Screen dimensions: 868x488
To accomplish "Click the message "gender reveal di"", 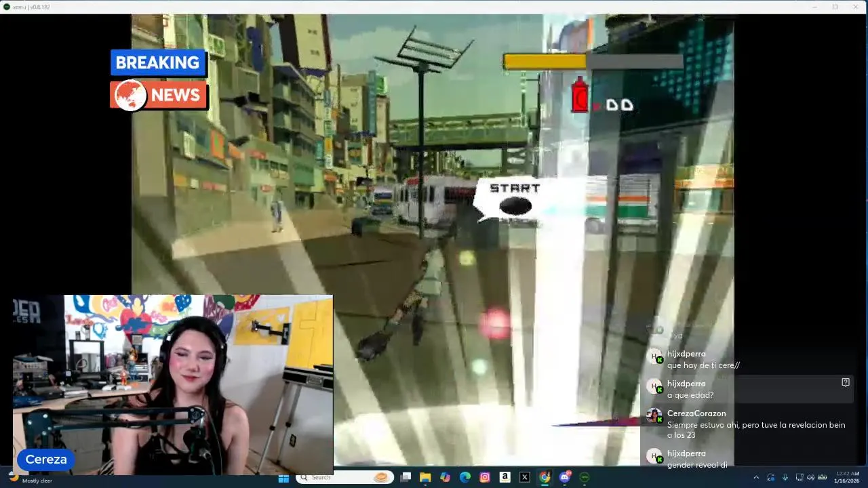I will (697, 465).
